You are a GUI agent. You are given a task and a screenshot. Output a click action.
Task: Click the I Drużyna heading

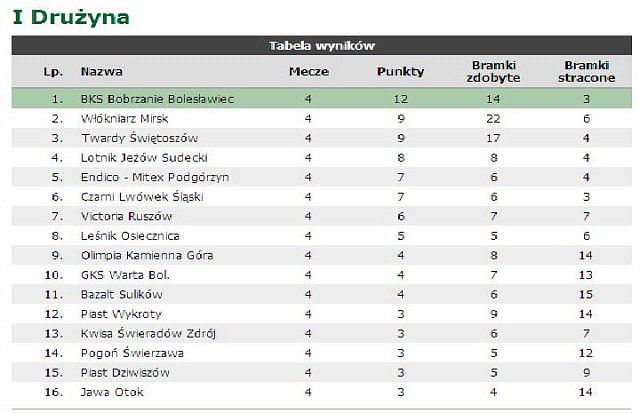click(71, 18)
